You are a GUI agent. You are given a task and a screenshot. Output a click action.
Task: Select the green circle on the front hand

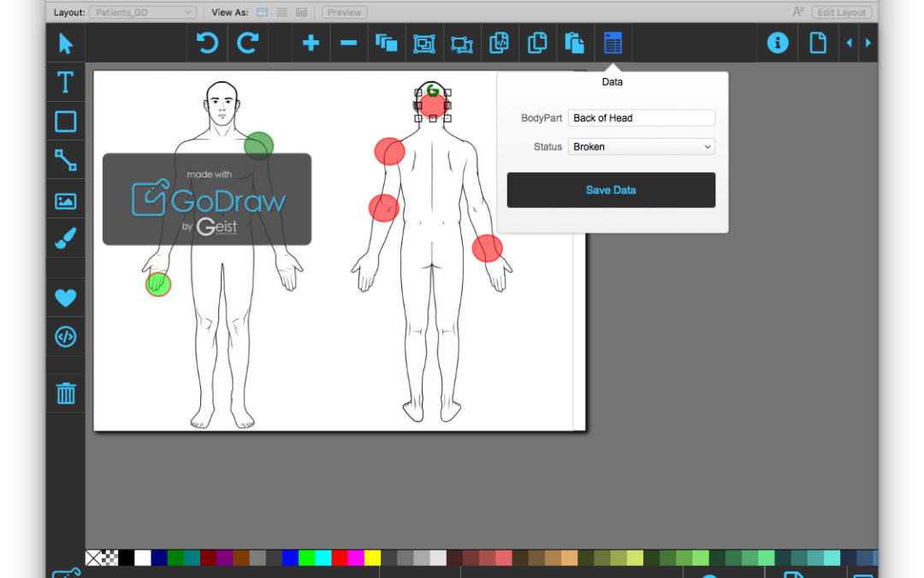point(158,284)
